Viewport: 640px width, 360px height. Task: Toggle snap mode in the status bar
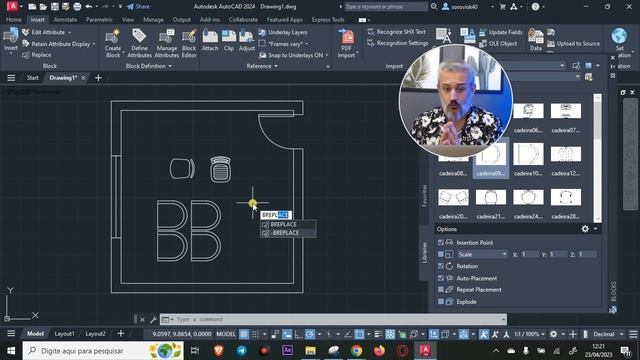(x=255, y=334)
